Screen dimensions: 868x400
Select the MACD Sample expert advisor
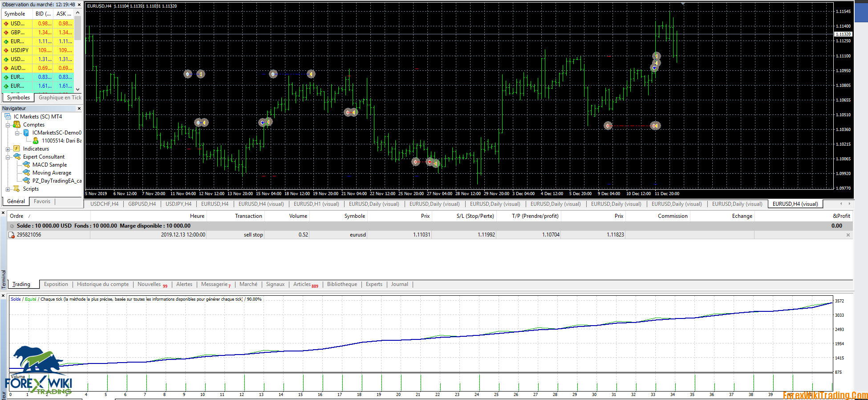pyautogui.click(x=49, y=165)
